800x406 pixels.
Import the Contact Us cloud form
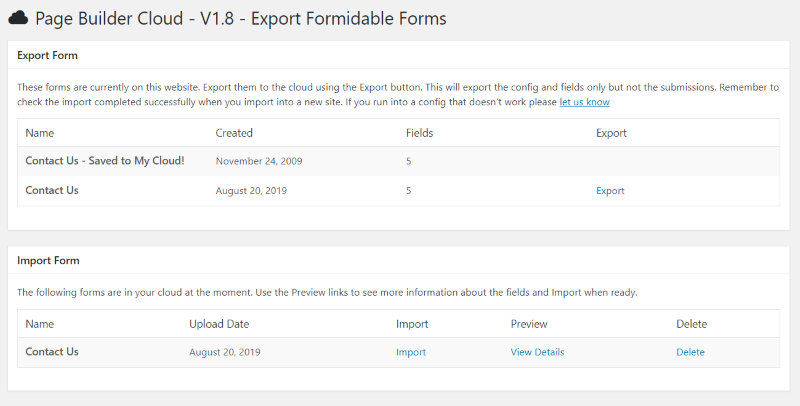point(411,352)
